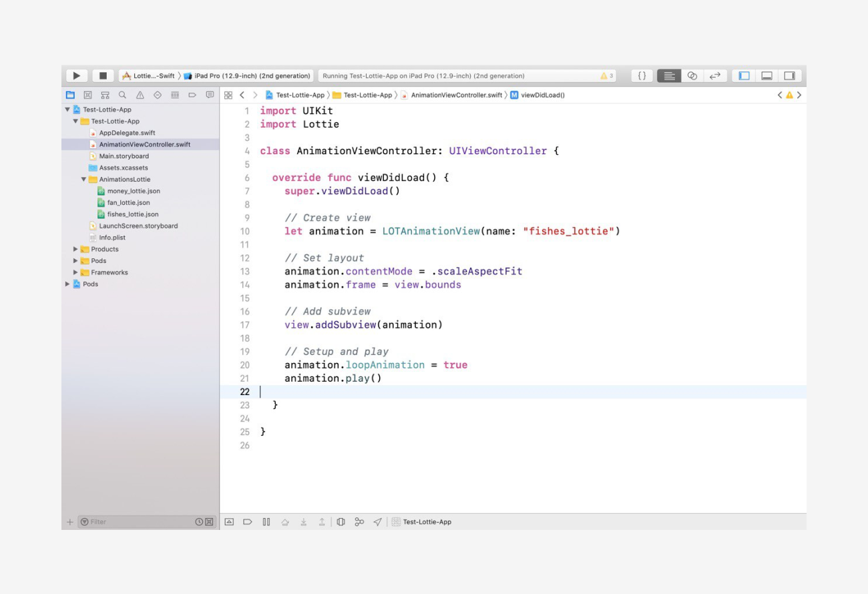The image size is (868, 594).
Task: Go back in editor history
Action: [242, 95]
